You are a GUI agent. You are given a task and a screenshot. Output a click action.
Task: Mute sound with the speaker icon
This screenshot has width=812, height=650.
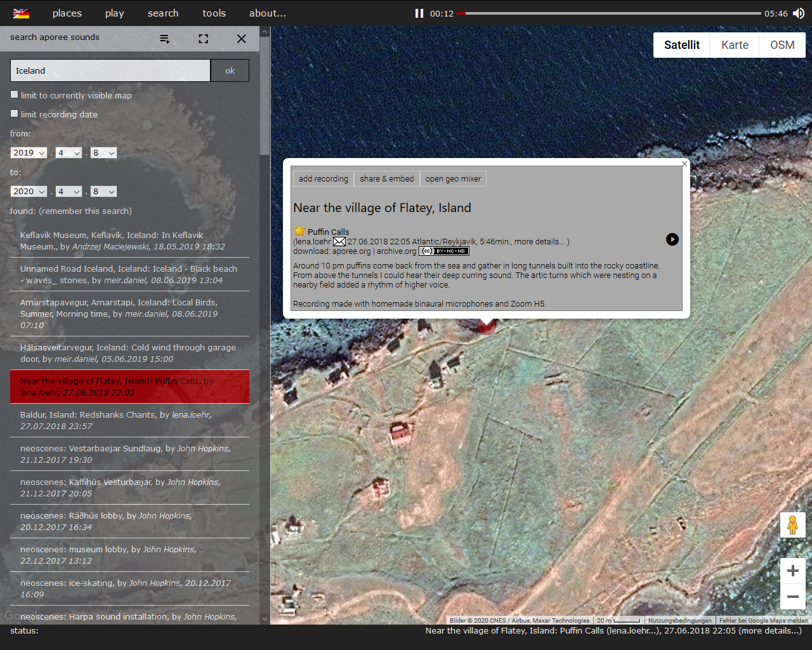point(799,13)
